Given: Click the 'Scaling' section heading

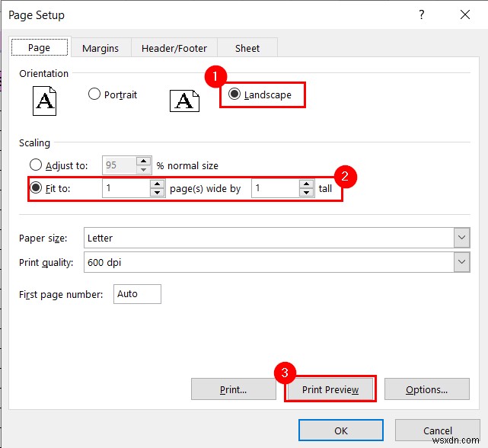Looking at the screenshot, I should tap(34, 143).
